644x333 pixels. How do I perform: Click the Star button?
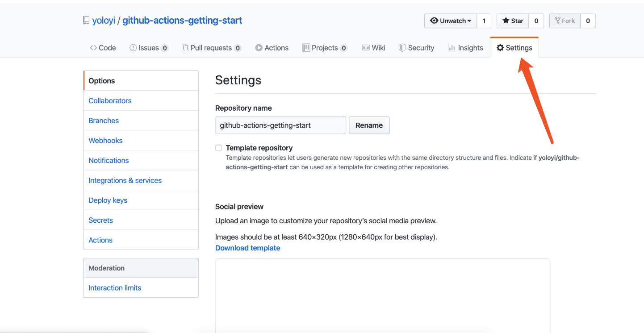pyautogui.click(x=513, y=21)
